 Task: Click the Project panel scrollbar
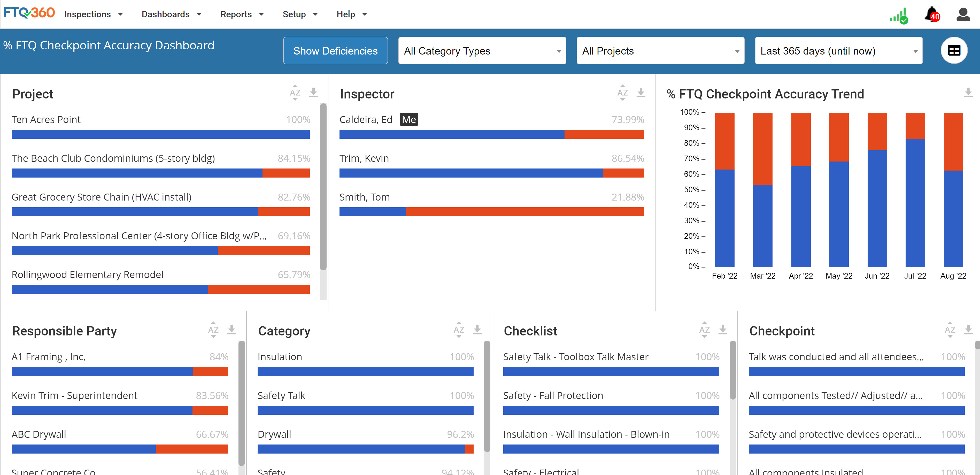pyautogui.click(x=323, y=187)
